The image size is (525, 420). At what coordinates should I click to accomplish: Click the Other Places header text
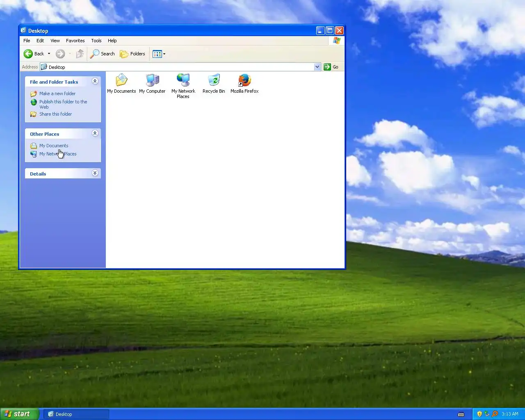(44, 134)
